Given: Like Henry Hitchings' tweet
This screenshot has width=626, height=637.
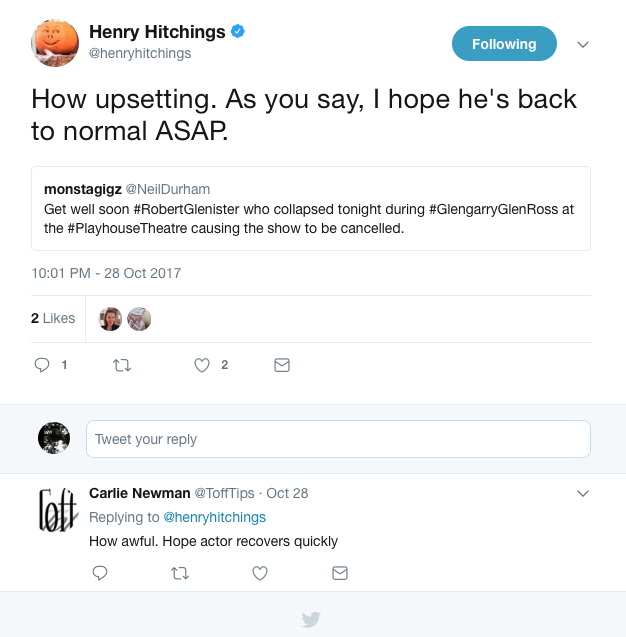Looking at the screenshot, I should [202, 366].
